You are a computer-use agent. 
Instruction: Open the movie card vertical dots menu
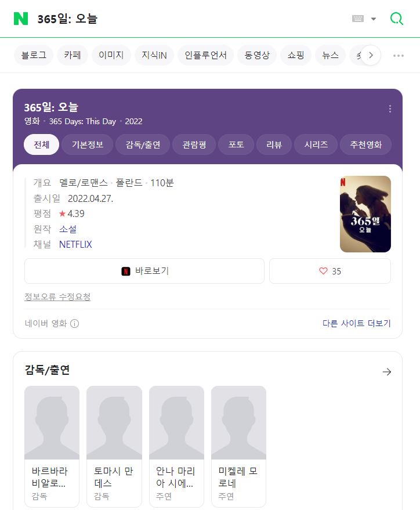pos(390,109)
